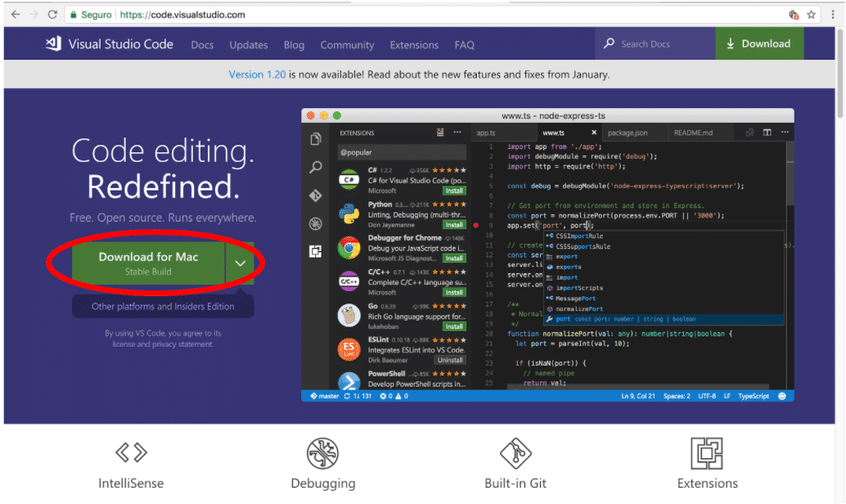Bookmark the page with the star icon
Viewport: 846px width, 504px height.
tap(811, 15)
